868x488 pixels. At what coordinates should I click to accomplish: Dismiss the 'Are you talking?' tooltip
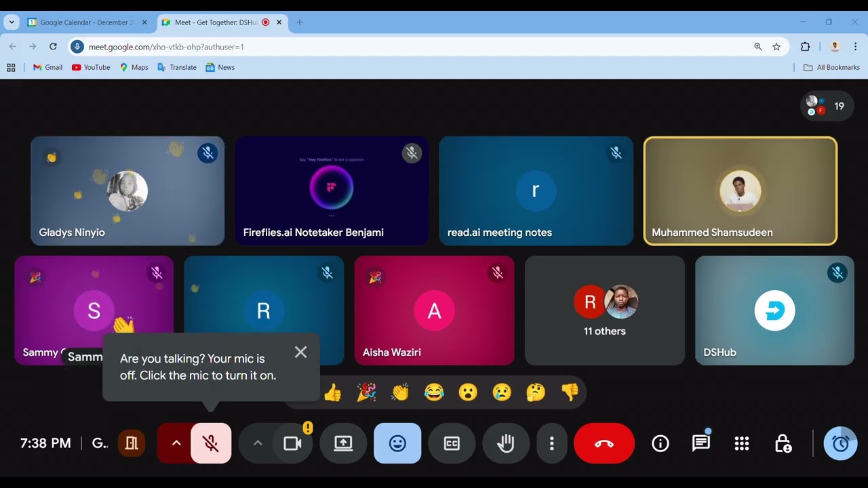[x=301, y=352]
